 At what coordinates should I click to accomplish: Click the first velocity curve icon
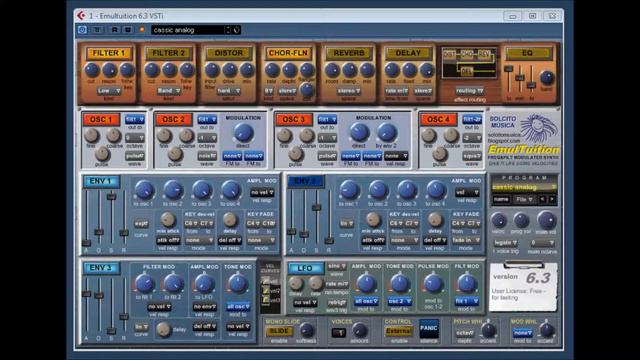pyautogui.click(x=267, y=281)
